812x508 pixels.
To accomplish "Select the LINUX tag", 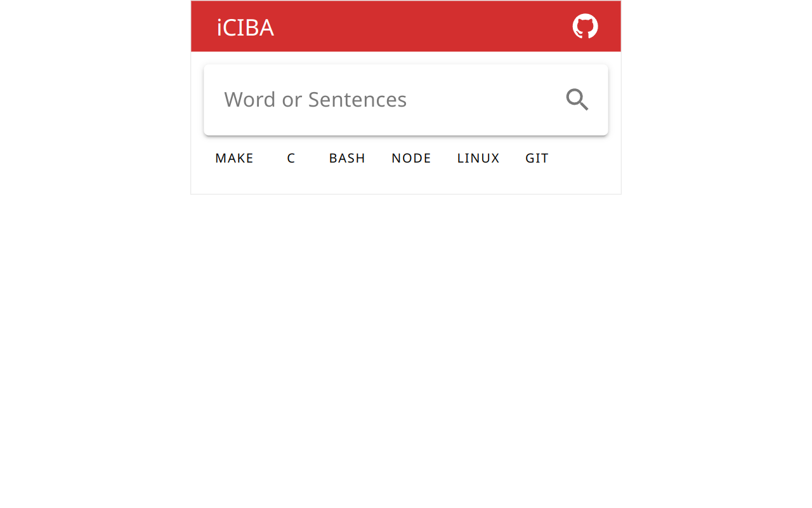I will [478, 158].
